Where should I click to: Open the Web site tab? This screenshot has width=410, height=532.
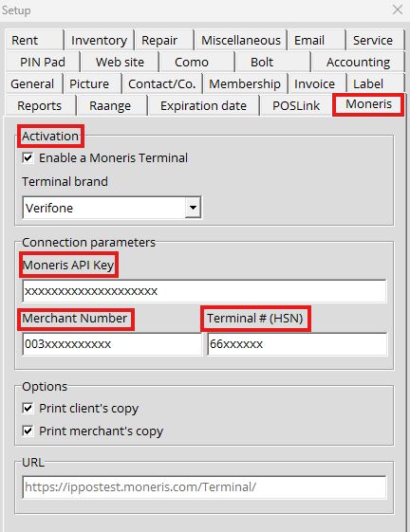coord(120,62)
